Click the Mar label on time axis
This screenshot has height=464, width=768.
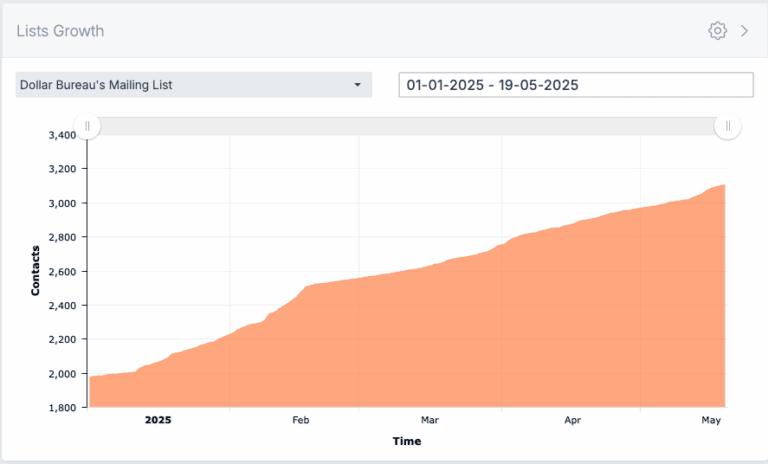pos(430,420)
